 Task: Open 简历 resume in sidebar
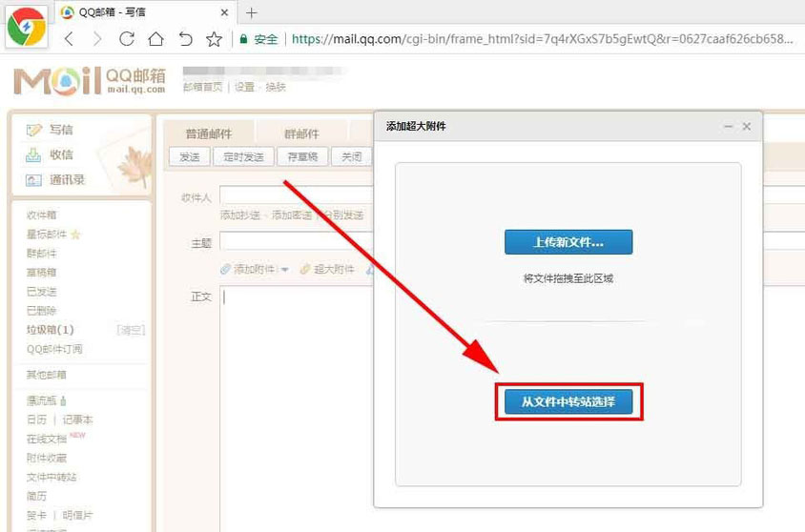pyautogui.click(x=36, y=496)
